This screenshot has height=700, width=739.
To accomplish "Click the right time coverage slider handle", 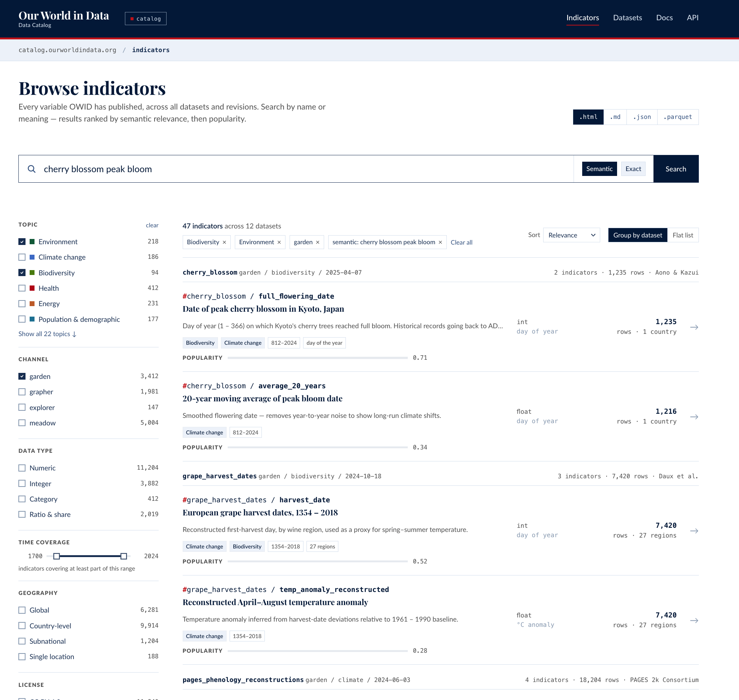I will click(123, 556).
